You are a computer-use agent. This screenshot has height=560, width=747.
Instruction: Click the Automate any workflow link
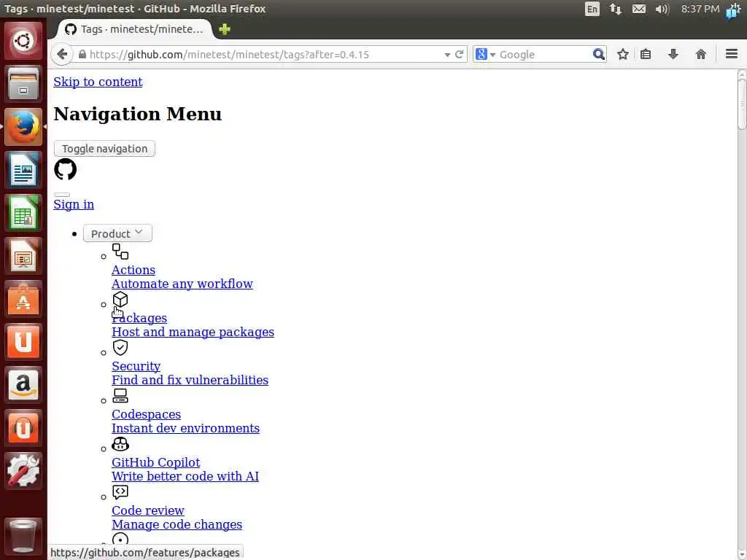click(182, 284)
